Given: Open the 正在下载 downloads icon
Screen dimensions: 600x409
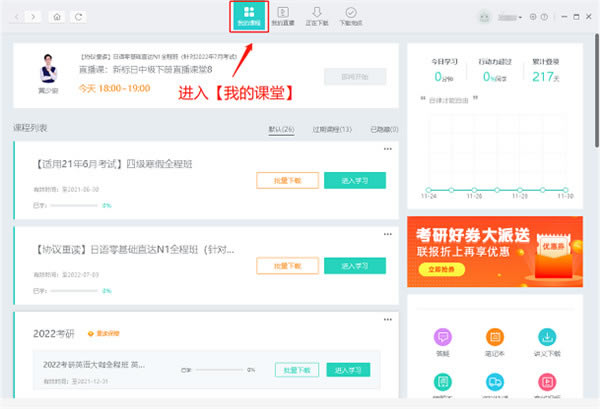Looking at the screenshot, I should 317,15.
